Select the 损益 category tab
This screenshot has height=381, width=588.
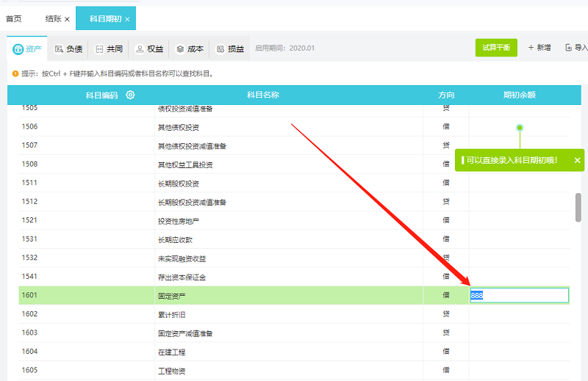coord(229,49)
